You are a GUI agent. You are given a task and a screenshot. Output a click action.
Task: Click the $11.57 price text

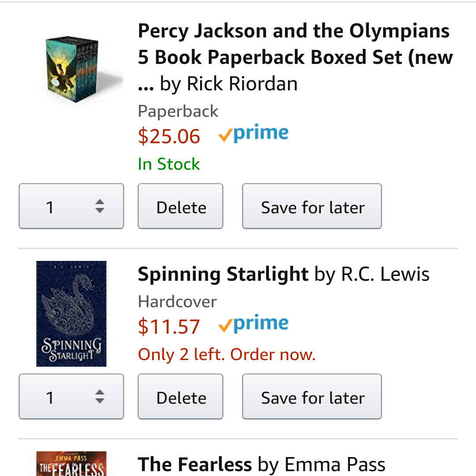click(169, 327)
